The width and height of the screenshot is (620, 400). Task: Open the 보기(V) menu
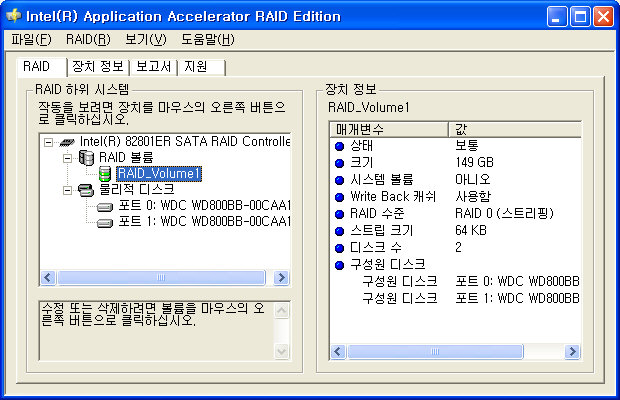(146, 40)
